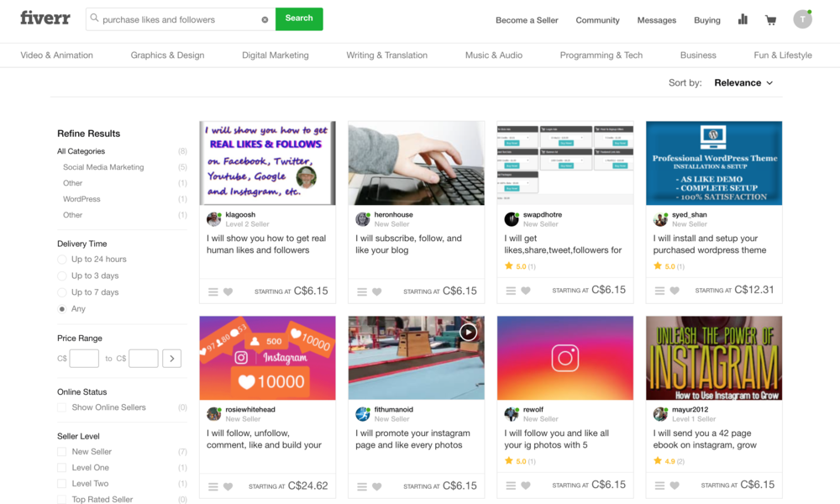840x504 pixels.
Task: Open Video & Animation category menu
Action: 57,55
